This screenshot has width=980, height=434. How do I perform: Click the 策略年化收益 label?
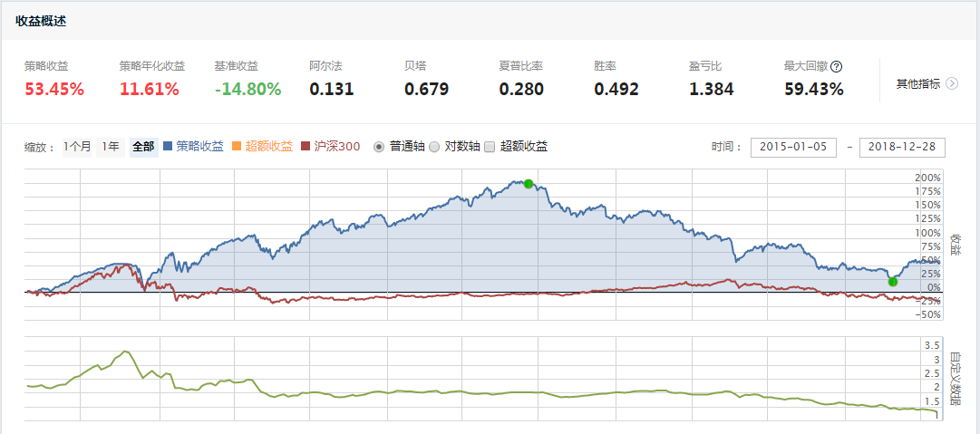tap(152, 66)
